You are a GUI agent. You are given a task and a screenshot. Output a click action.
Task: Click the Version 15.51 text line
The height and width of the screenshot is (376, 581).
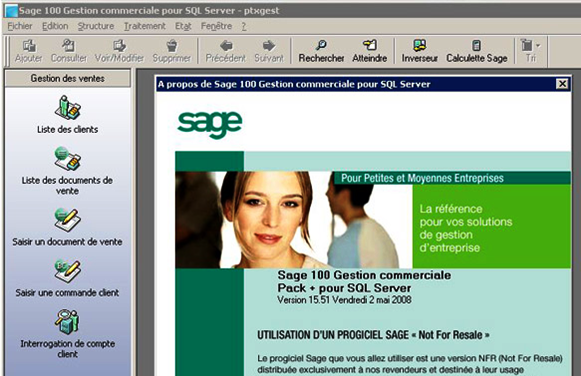coord(344,300)
